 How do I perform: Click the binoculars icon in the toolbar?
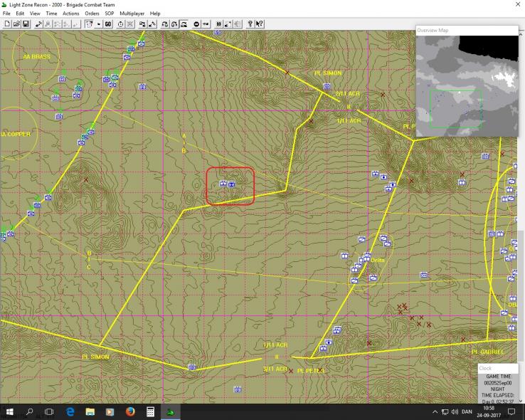click(x=108, y=23)
